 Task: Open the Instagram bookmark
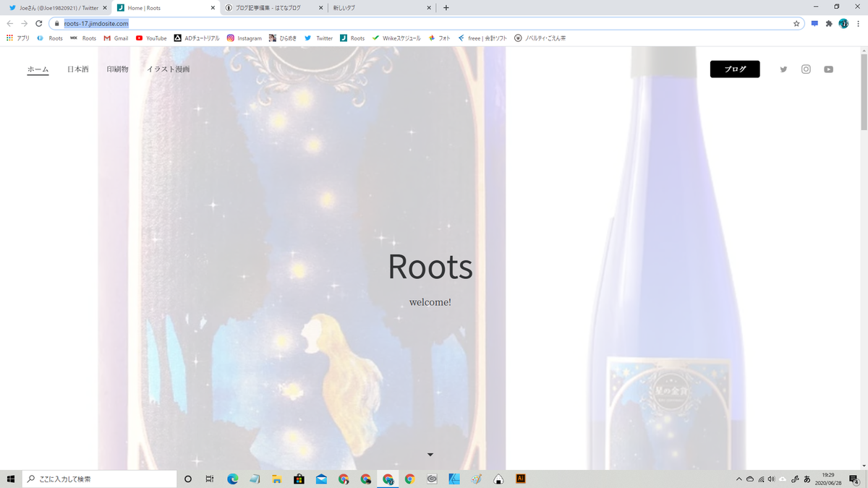click(244, 38)
